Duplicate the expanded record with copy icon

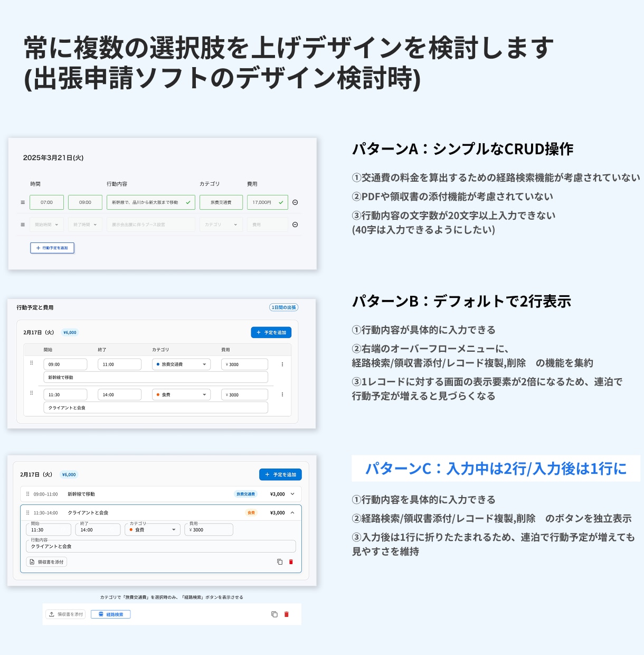280,562
